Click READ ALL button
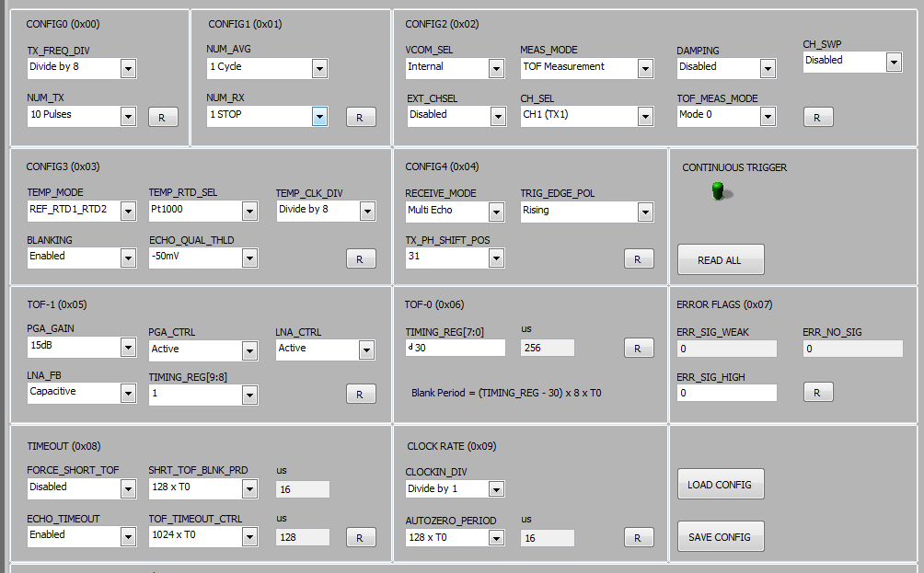This screenshot has width=924, height=573. point(720,260)
